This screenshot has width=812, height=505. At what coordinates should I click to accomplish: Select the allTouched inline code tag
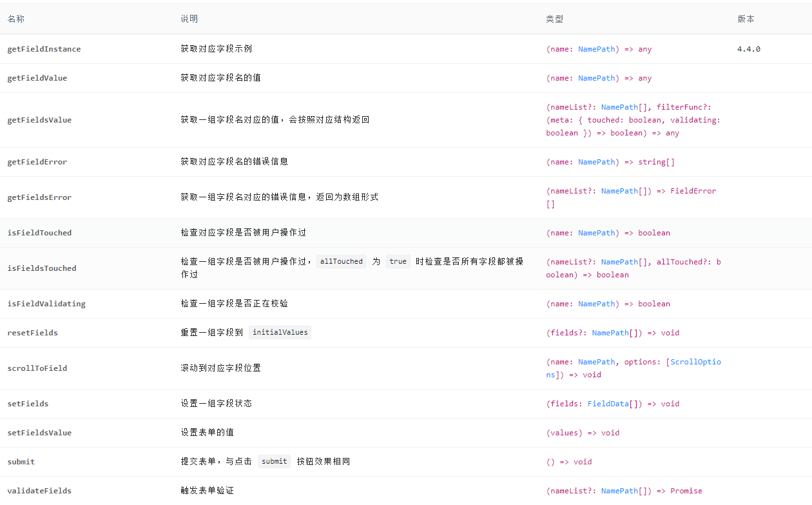[341, 261]
